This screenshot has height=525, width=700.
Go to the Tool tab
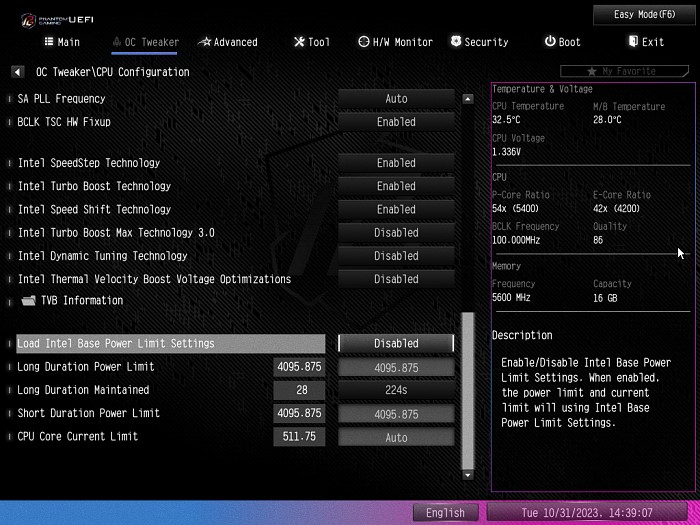pyautogui.click(x=312, y=42)
